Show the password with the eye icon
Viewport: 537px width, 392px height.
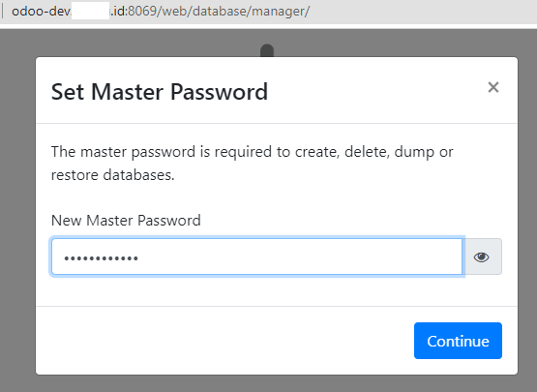coord(482,256)
